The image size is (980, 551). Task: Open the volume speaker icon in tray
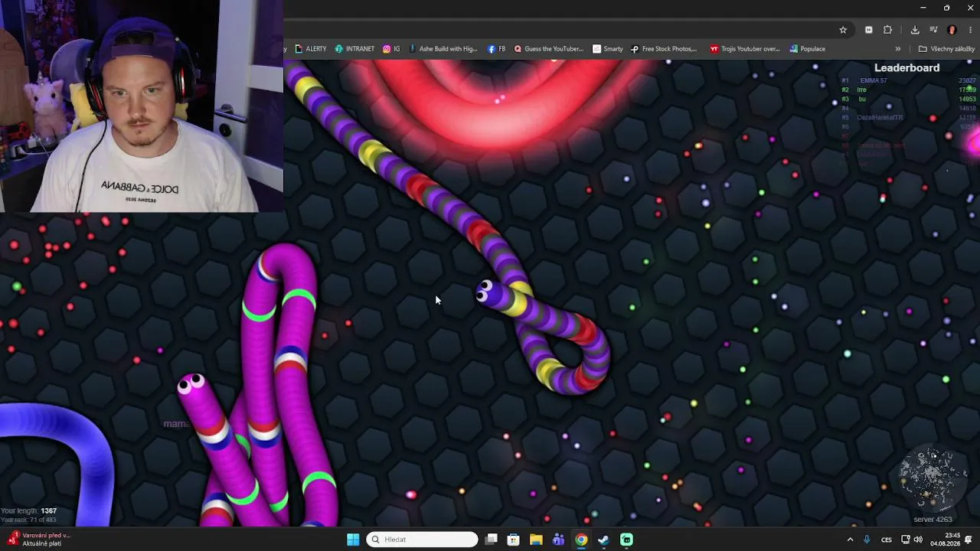click(x=918, y=540)
